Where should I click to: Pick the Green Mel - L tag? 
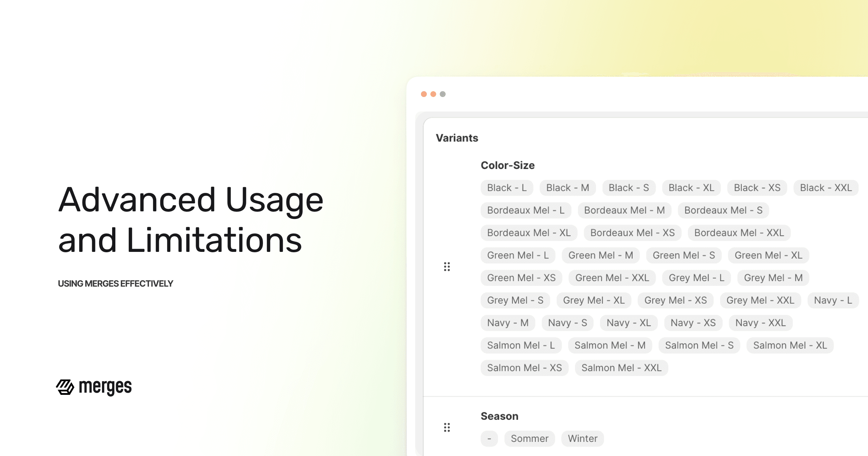(518, 255)
